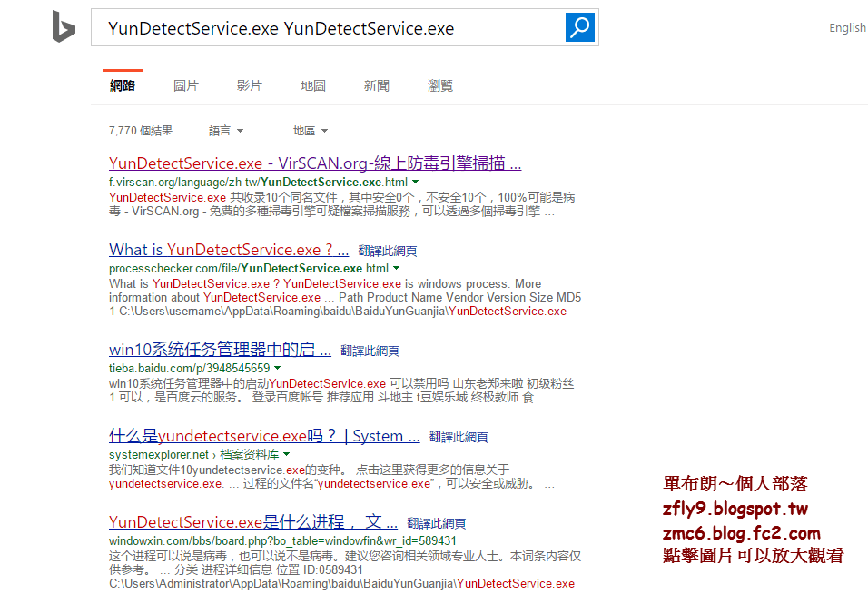Image resolution: width=868 pixels, height=594 pixels.
Task: Open "What is YunDetectService.exe ?" result
Action: point(229,250)
